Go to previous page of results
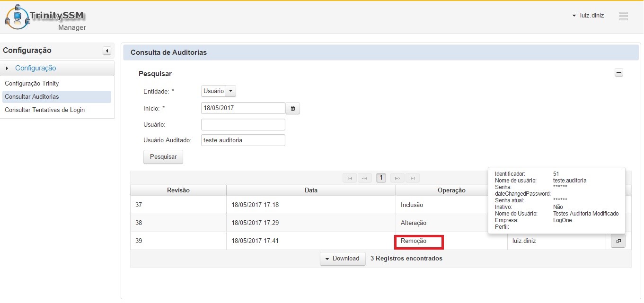644x303 pixels. tap(365, 178)
